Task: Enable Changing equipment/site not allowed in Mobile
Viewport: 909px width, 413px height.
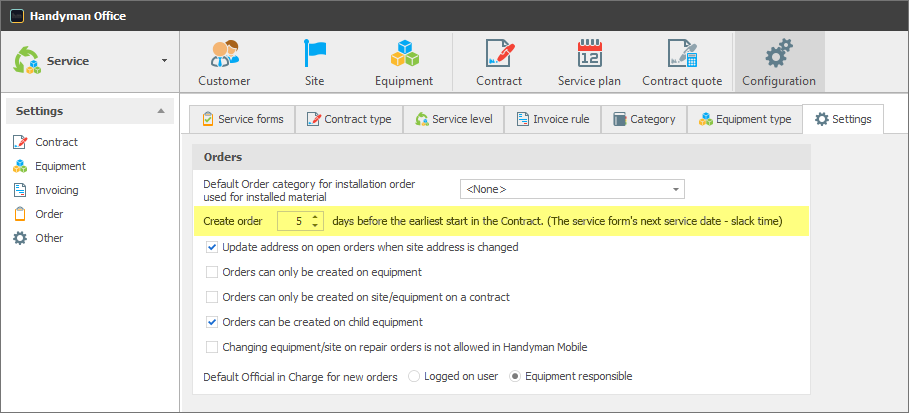Action: pos(212,347)
